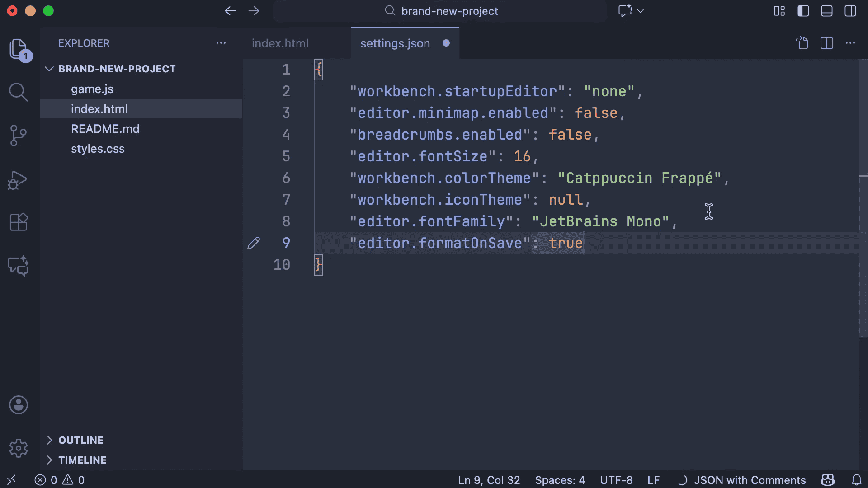
Task: Expand the Timeline section
Action: (82, 460)
